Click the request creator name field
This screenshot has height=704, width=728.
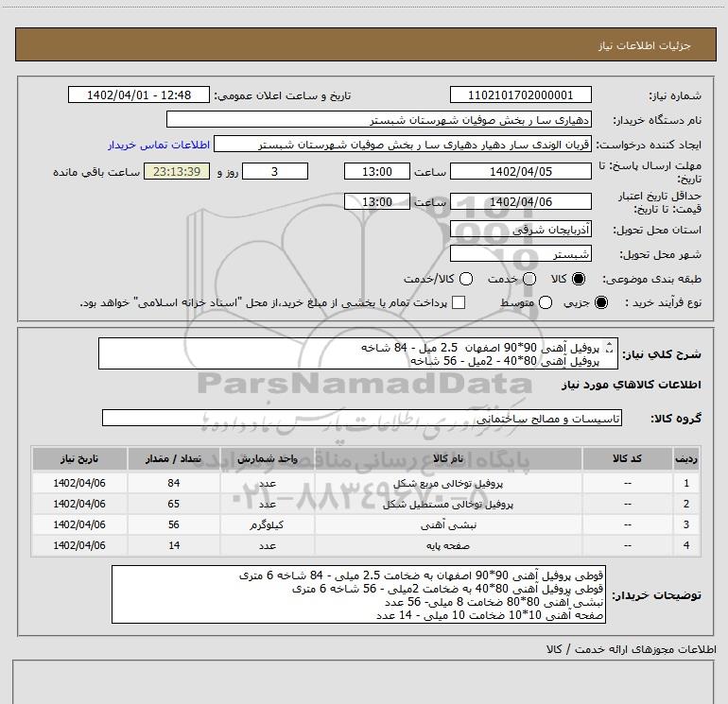click(403, 145)
